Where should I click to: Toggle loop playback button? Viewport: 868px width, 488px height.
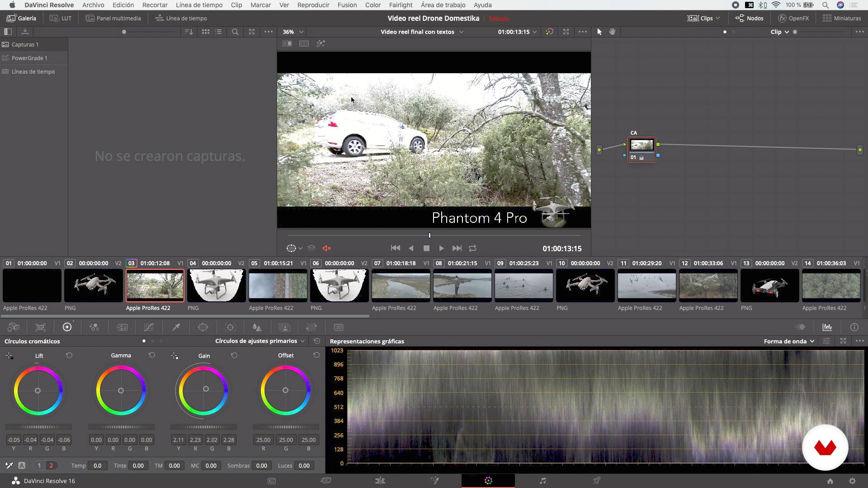(x=472, y=248)
